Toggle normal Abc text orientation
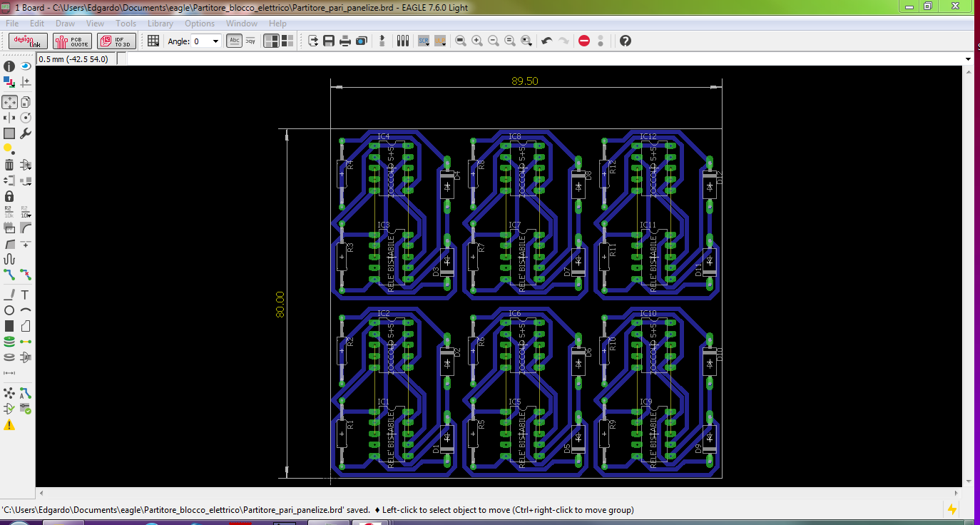The height and width of the screenshot is (525, 980). click(234, 41)
